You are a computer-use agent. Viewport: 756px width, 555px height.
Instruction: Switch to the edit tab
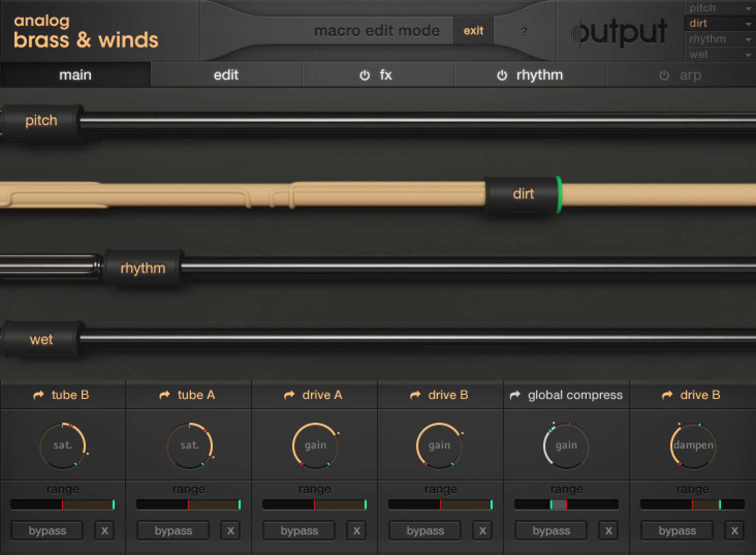(x=226, y=74)
